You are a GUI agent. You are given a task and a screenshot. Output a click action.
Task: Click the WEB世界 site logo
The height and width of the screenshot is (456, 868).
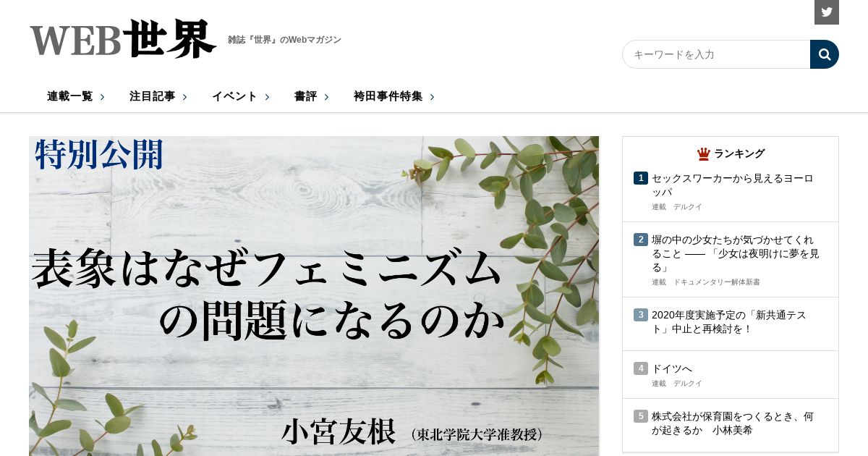point(123,39)
